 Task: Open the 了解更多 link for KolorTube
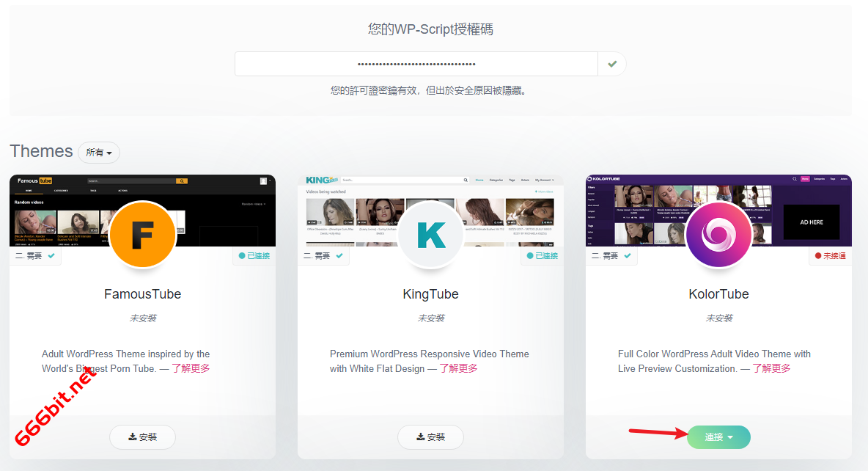coord(771,368)
